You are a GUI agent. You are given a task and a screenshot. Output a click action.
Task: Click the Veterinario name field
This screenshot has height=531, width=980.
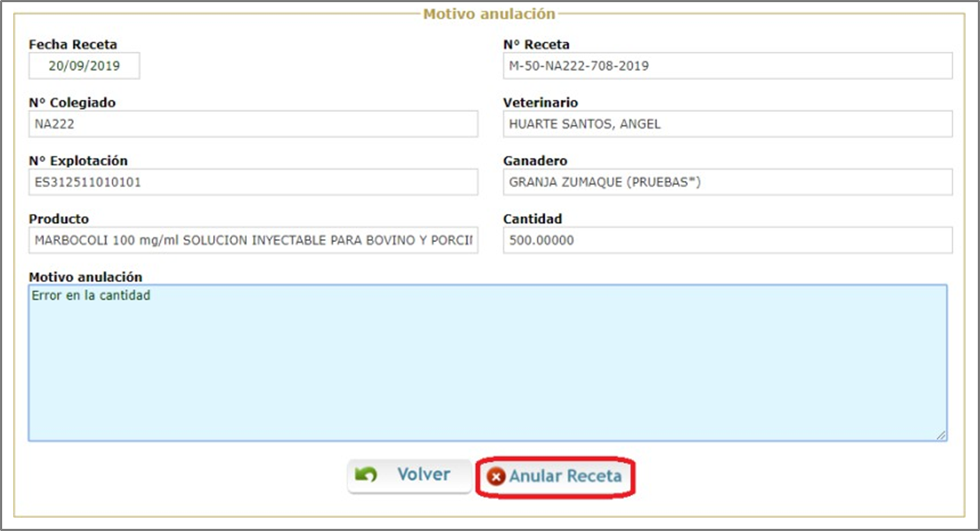pos(727,124)
